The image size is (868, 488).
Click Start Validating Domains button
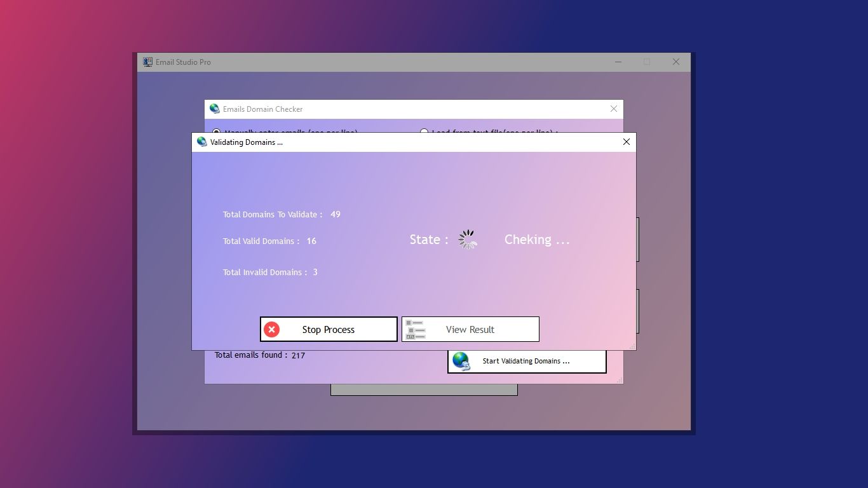[527, 361]
